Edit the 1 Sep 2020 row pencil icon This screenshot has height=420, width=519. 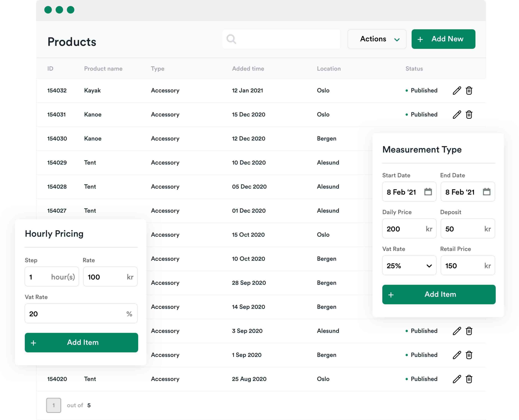457,355
